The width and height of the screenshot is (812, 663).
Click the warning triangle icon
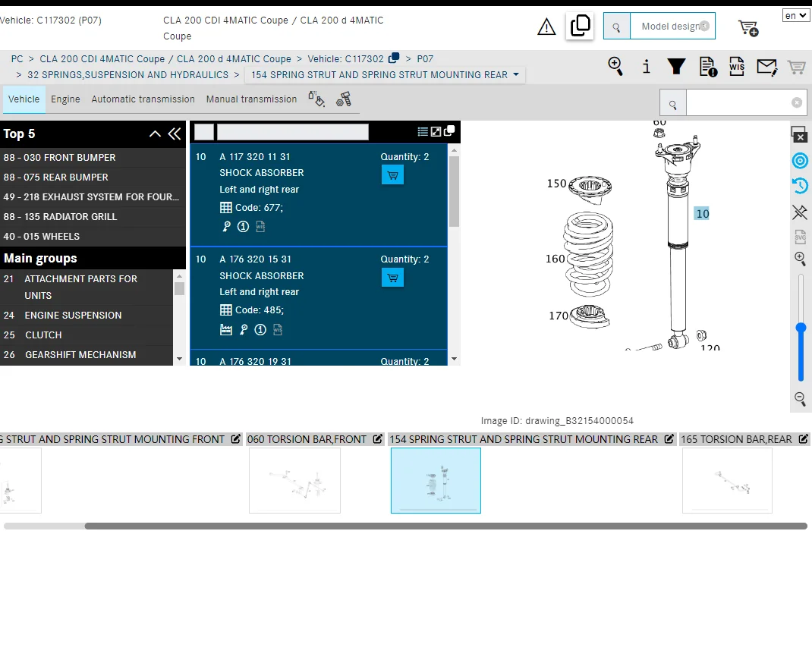(546, 27)
